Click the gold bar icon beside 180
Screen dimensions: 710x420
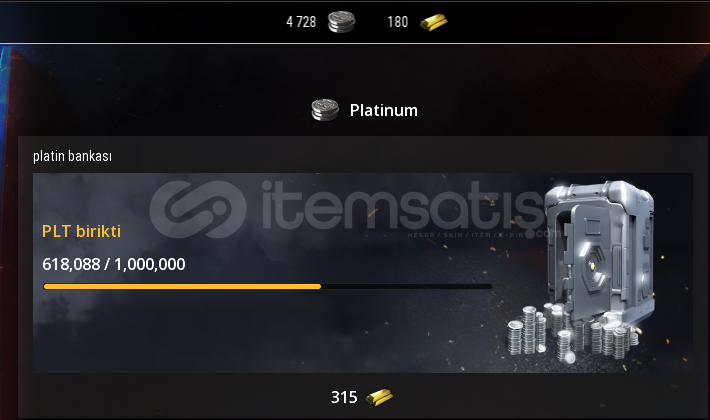[433, 22]
